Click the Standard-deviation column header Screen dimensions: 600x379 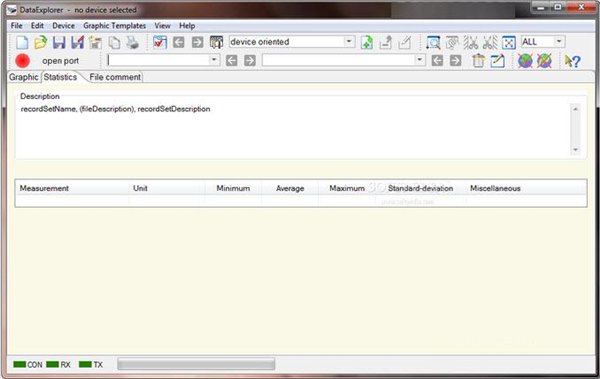421,188
